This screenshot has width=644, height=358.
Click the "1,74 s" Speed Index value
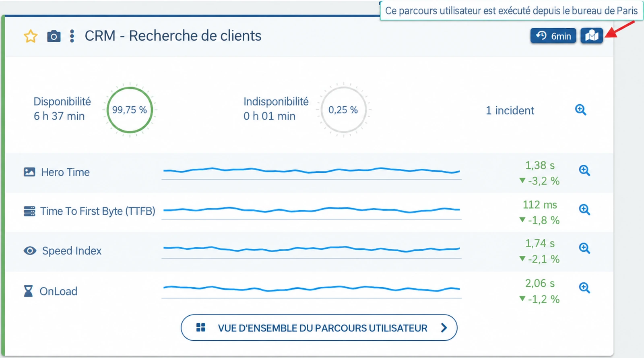tap(540, 243)
